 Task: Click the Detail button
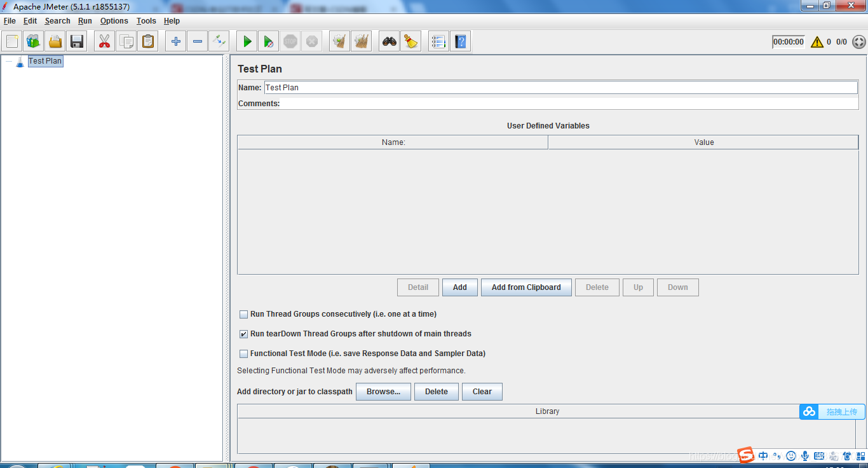[x=418, y=287]
